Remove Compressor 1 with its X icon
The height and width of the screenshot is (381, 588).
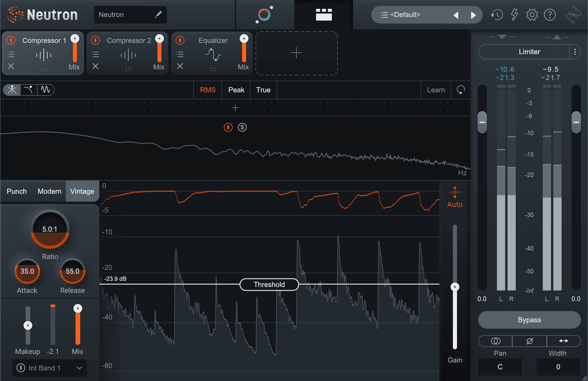[11, 66]
